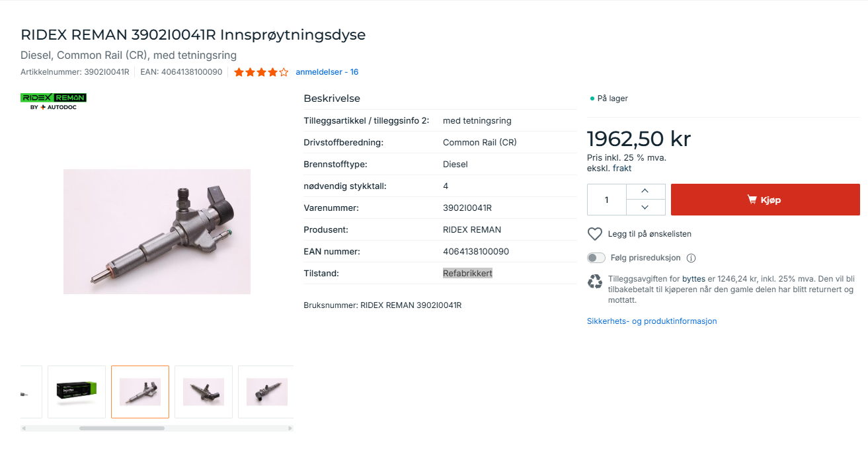868x464 pixels.
Task: Click the RIDEX REMAN brand logo
Action: point(54,101)
